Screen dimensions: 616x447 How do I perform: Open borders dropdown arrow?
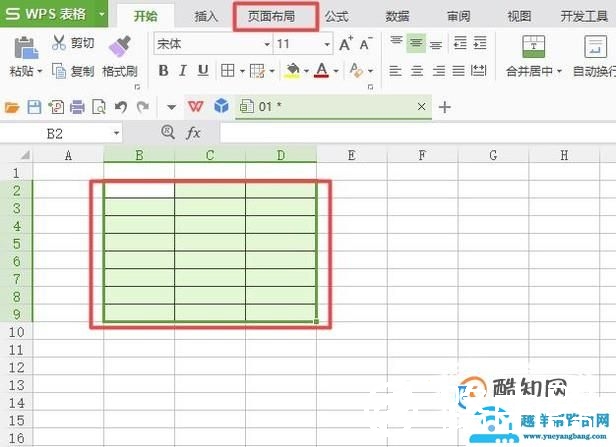242,71
